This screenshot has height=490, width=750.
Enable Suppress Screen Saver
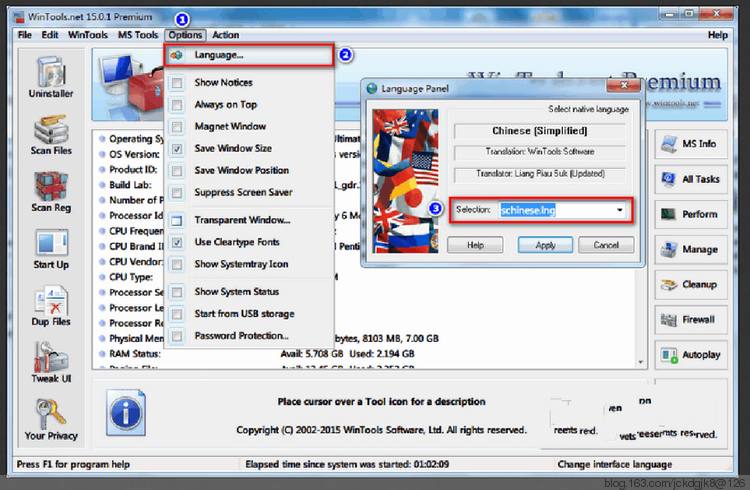[x=176, y=193]
